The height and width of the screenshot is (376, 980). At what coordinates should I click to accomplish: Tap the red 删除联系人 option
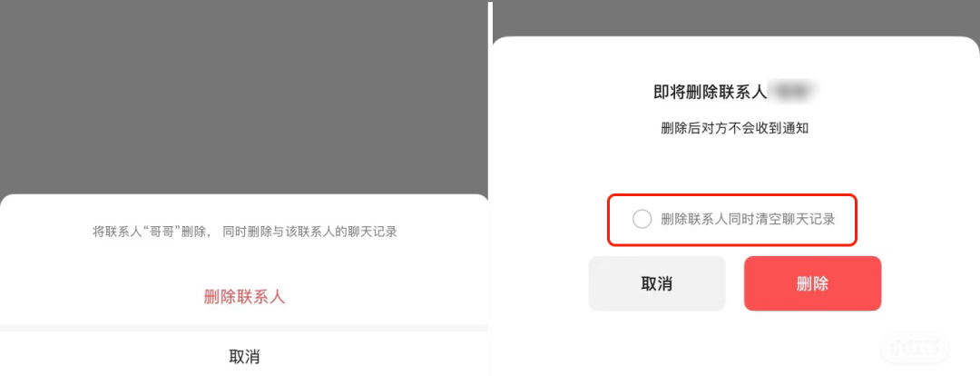click(244, 297)
